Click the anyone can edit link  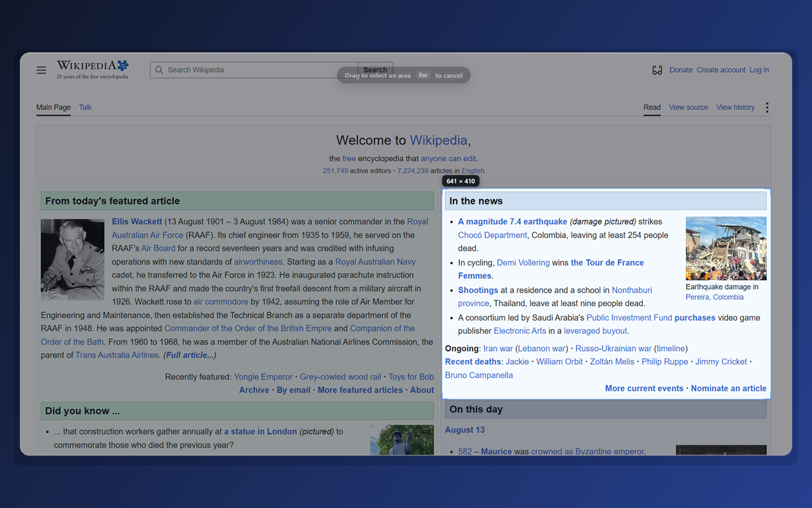[x=448, y=158]
